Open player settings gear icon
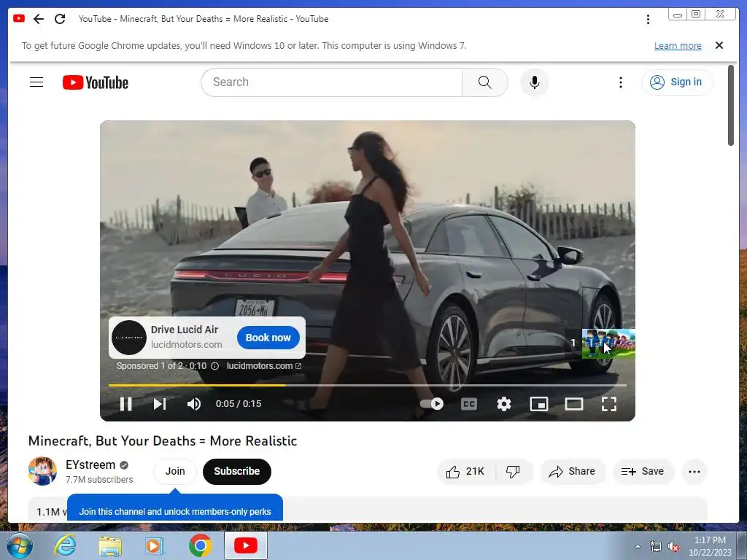747x560 pixels. (x=503, y=404)
